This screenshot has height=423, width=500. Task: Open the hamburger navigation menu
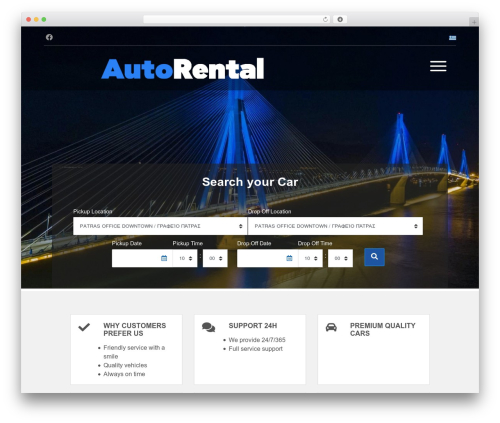click(438, 66)
